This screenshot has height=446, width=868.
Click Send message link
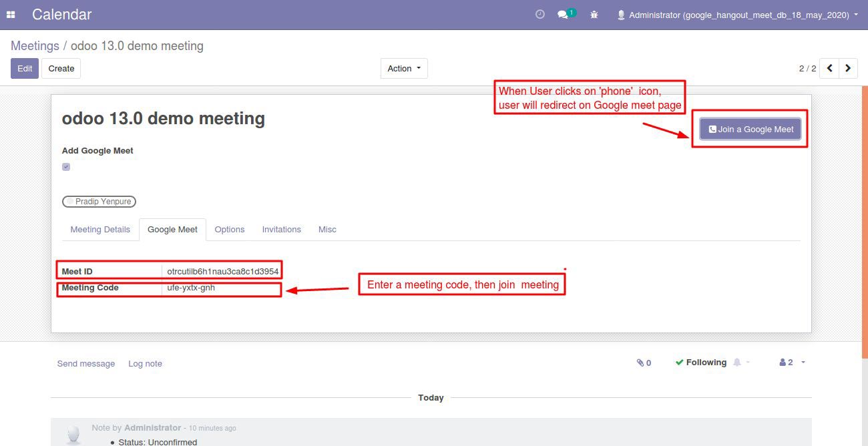[x=86, y=364]
